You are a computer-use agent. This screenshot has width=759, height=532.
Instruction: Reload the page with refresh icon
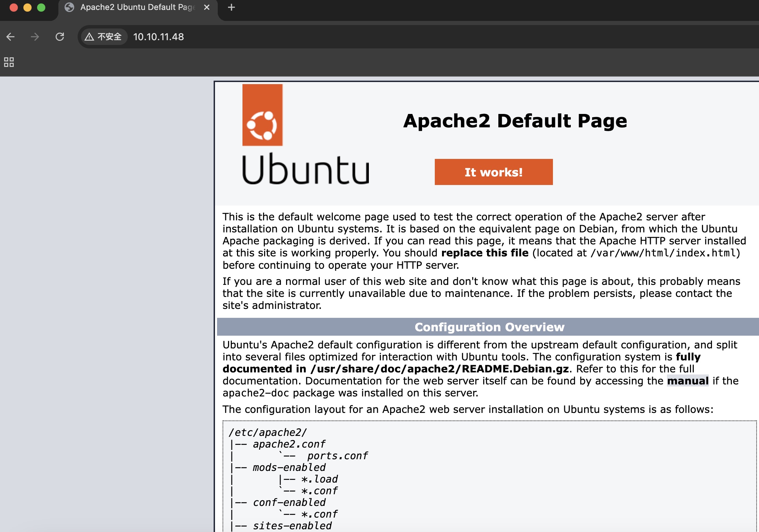tap(60, 37)
